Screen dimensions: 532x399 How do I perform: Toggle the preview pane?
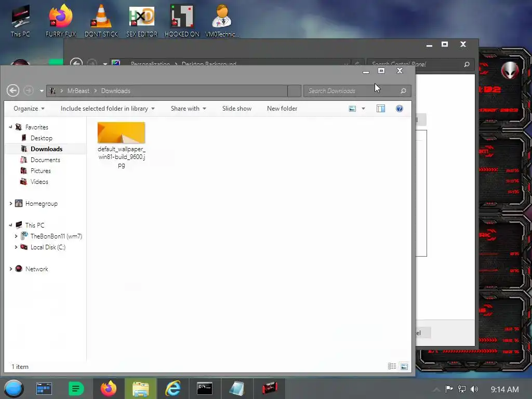tap(381, 109)
